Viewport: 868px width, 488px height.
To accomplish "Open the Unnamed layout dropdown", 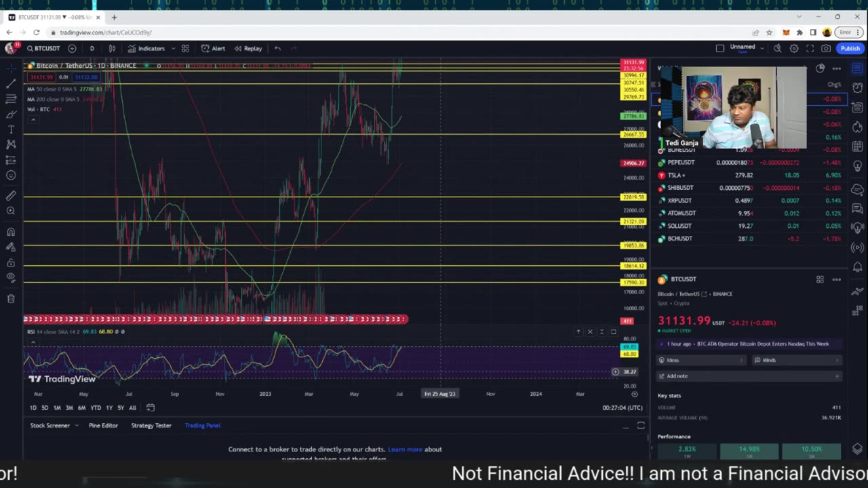I will (x=746, y=48).
